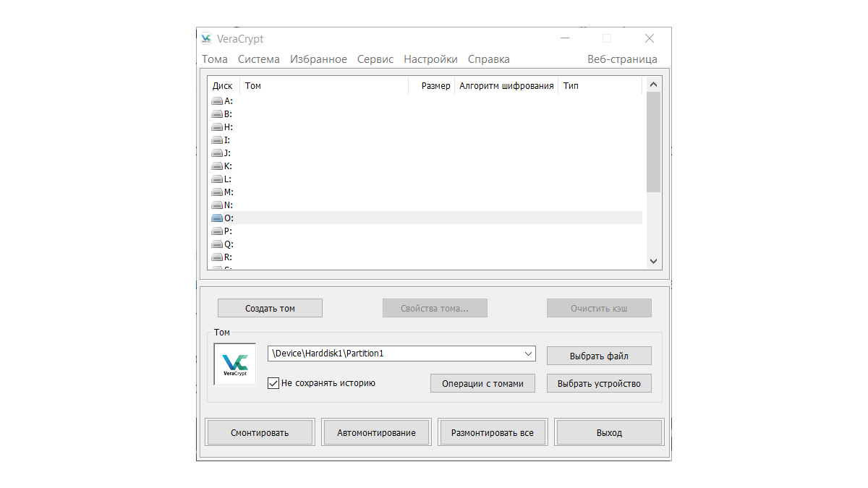Open the Настройки menu
This screenshot has width=868, height=488.
pos(430,59)
